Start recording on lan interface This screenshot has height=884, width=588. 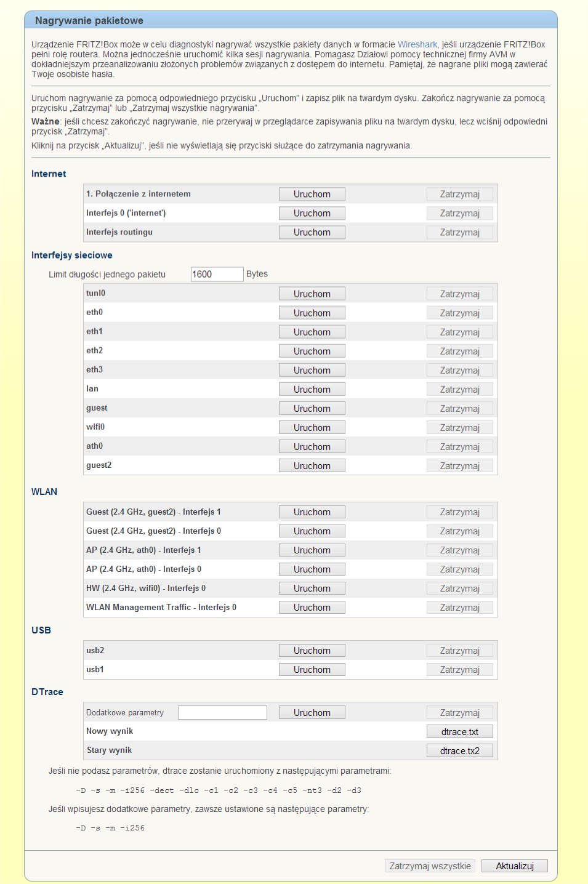pos(312,389)
